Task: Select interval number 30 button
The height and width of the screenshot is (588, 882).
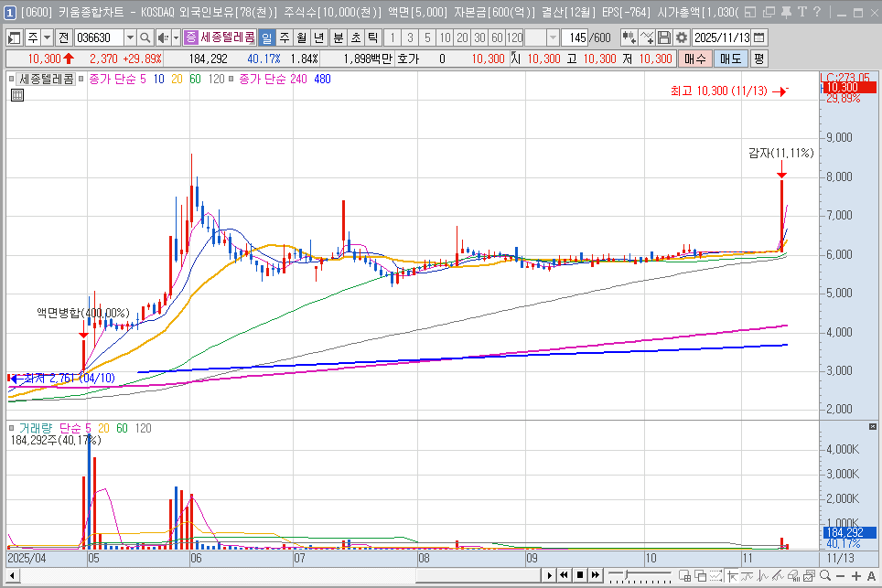Action: (479, 37)
